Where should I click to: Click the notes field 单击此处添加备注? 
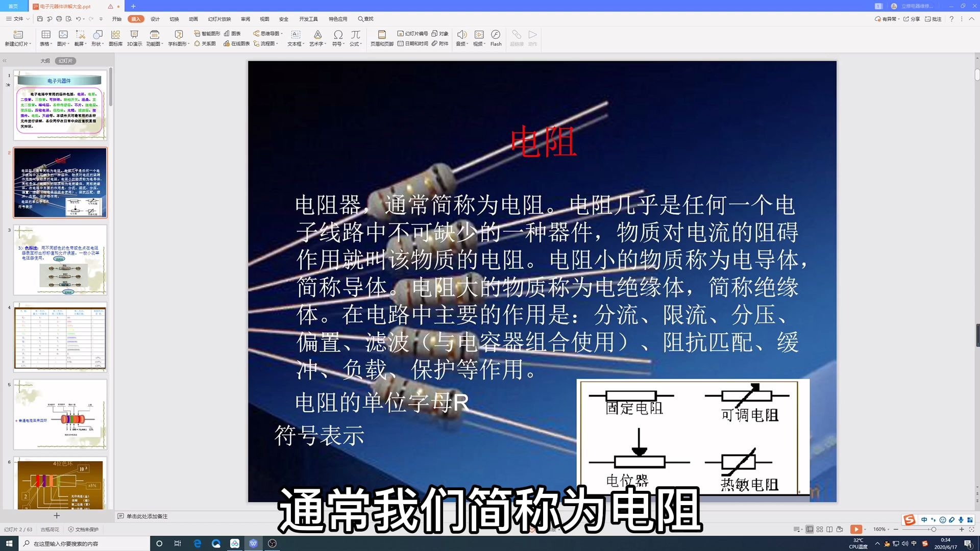pyautogui.click(x=147, y=516)
